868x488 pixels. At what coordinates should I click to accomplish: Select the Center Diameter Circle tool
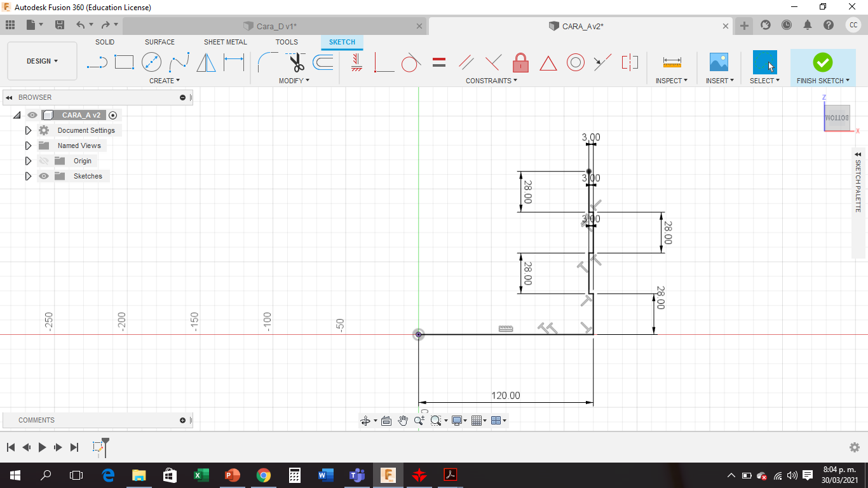pos(151,62)
